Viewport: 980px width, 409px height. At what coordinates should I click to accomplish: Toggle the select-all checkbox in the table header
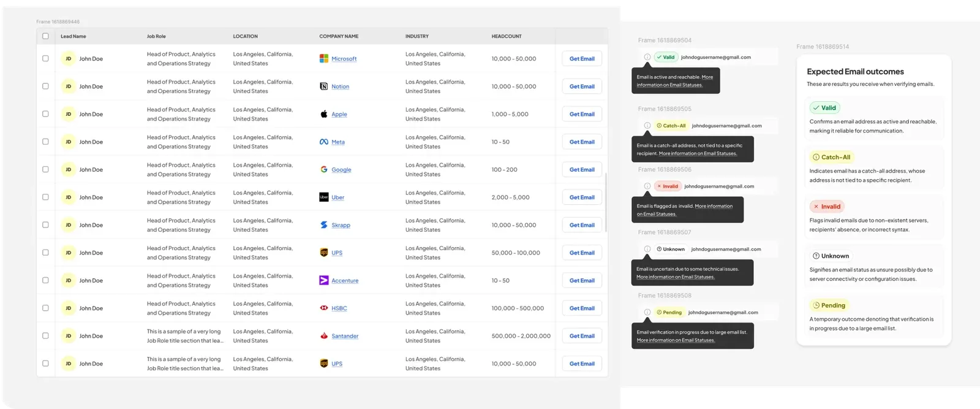coord(45,36)
